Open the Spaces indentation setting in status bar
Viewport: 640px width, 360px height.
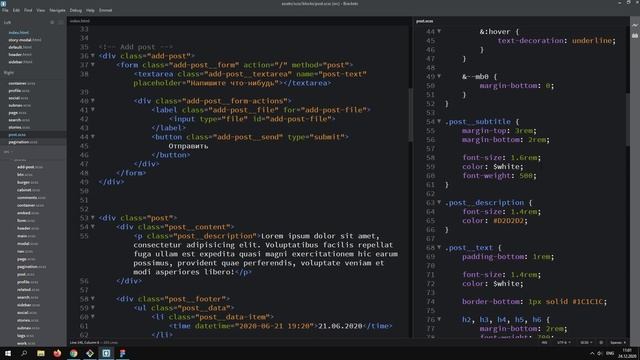(x=617, y=342)
